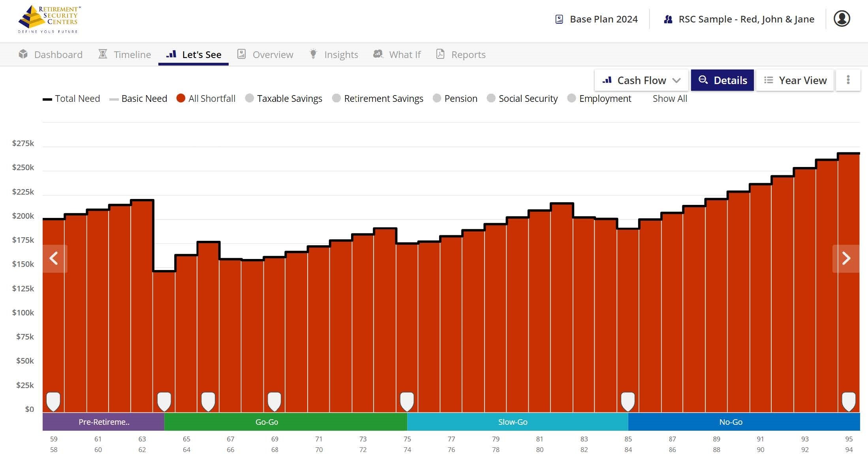The width and height of the screenshot is (868, 454).
Task: Open the three-dot more options menu
Action: coord(848,80)
